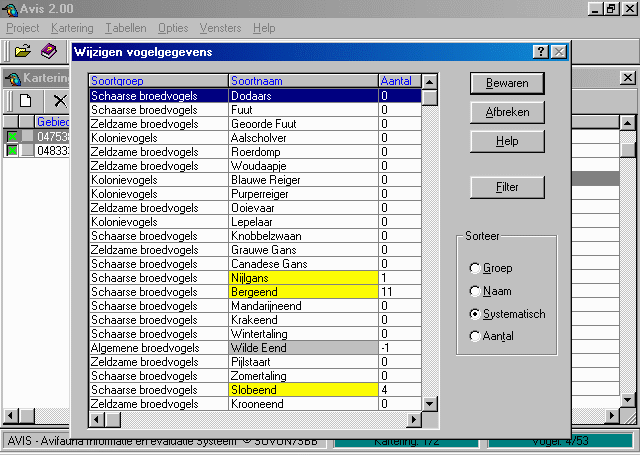Toggle green checkmark on row 04833
The width and height of the screenshot is (640, 455).
(x=12, y=151)
